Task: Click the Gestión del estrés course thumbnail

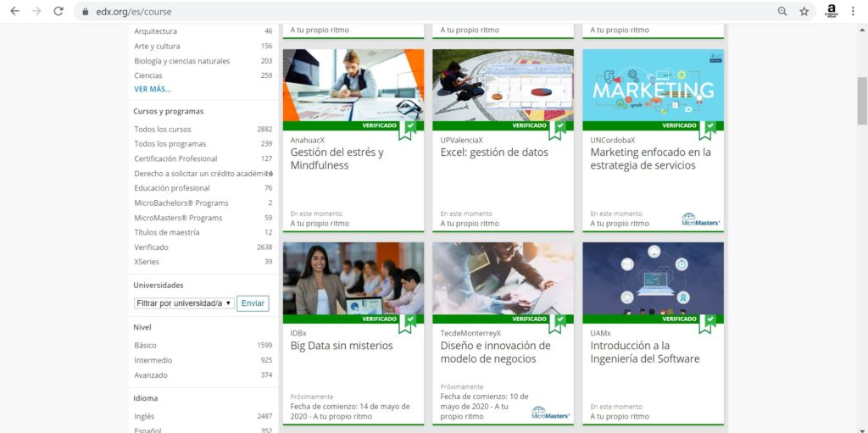Action: (x=353, y=86)
